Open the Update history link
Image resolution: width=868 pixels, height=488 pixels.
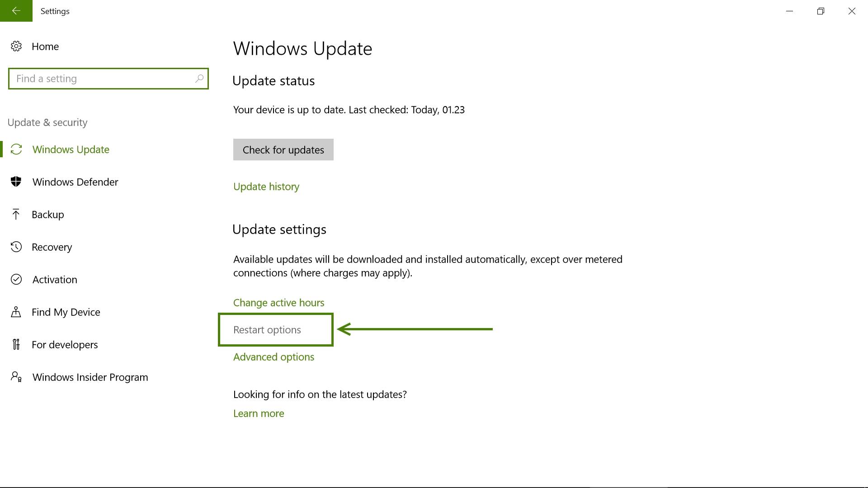coord(266,187)
